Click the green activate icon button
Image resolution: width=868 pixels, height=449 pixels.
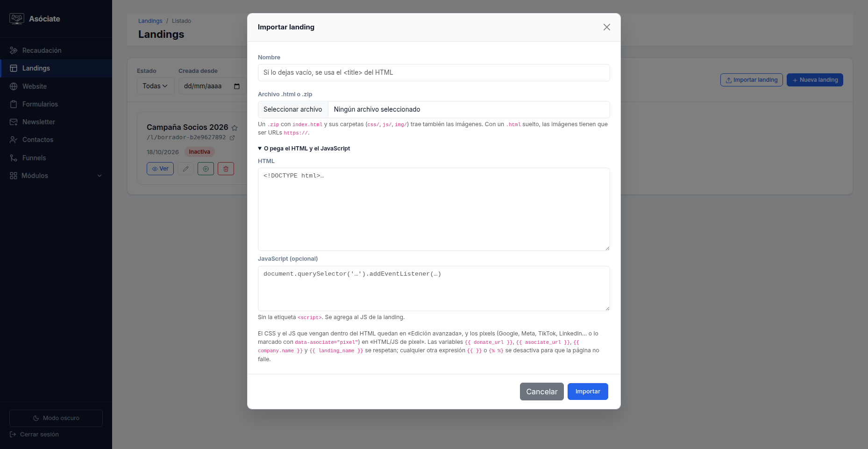coord(206,169)
